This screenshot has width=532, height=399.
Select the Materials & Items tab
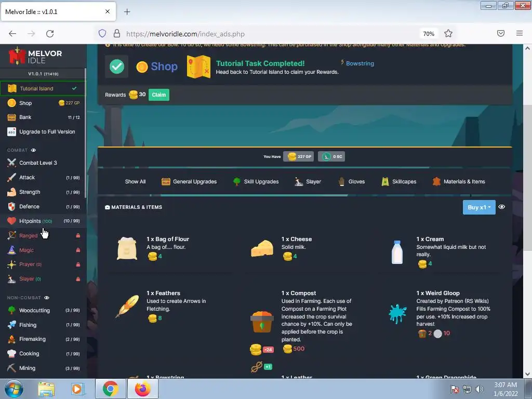coord(459,181)
